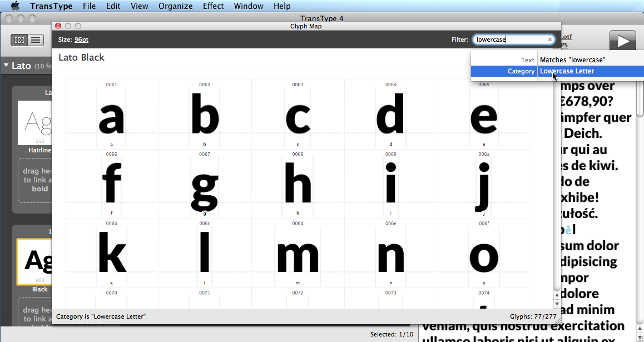The image size is (644, 342).
Task: Click the "Glyph Map" window title
Action: click(306, 26)
